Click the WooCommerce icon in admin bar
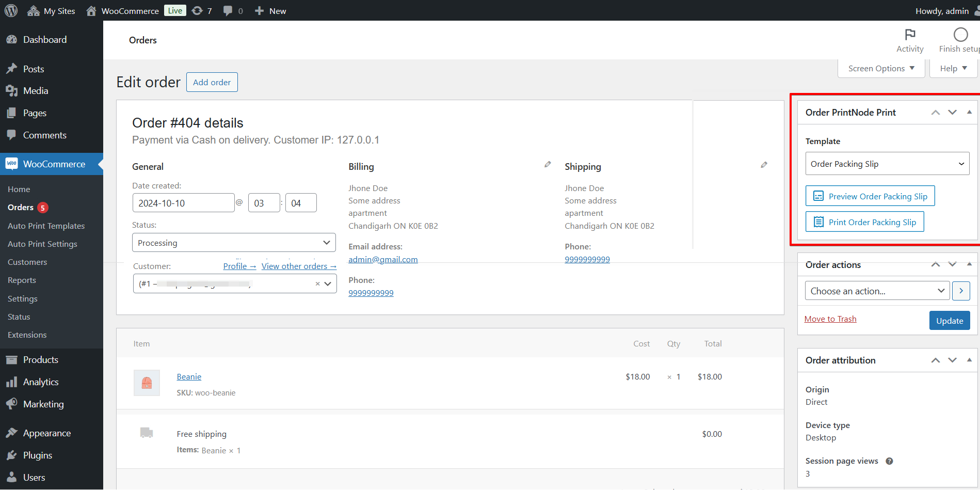 pyautogui.click(x=91, y=10)
